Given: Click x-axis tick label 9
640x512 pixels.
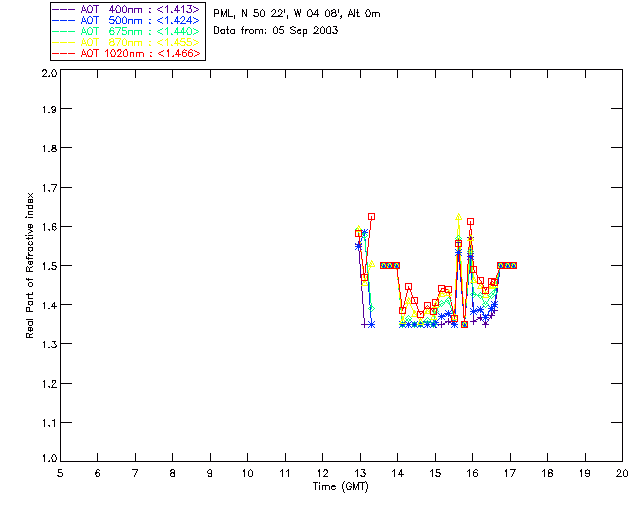Looking at the screenshot, I should point(210,473).
